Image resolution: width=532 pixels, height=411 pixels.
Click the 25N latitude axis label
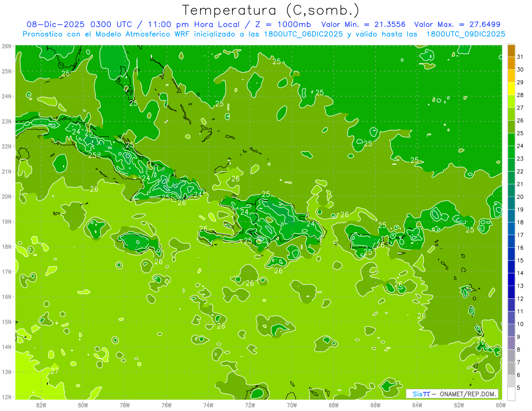(x=6, y=71)
